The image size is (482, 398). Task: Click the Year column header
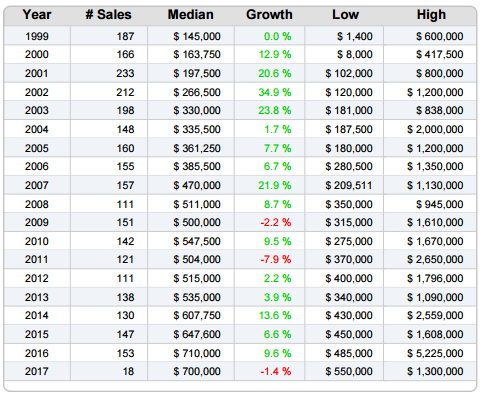37,15
